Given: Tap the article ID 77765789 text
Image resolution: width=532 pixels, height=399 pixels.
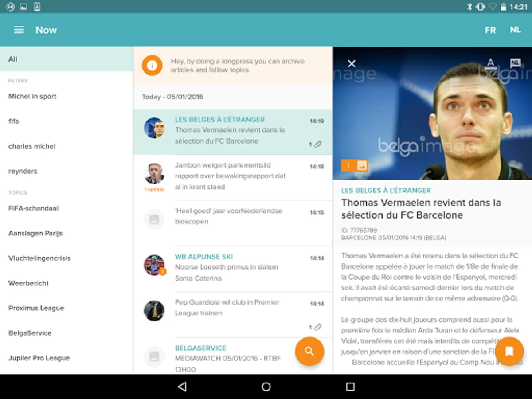Looking at the screenshot, I should pyautogui.click(x=359, y=231).
